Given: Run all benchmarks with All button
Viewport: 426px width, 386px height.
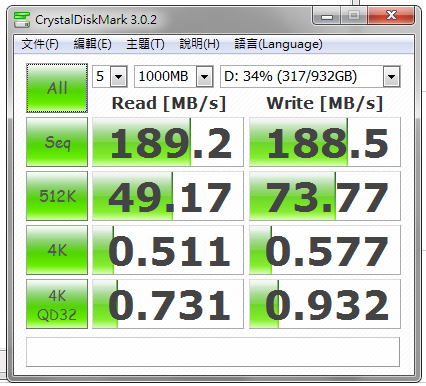Looking at the screenshot, I should point(57,88).
